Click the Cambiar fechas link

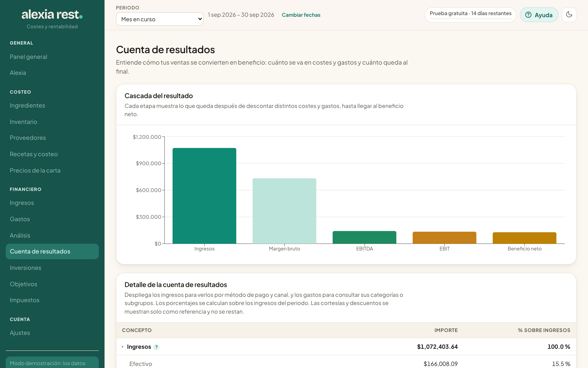pyautogui.click(x=301, y=15)
